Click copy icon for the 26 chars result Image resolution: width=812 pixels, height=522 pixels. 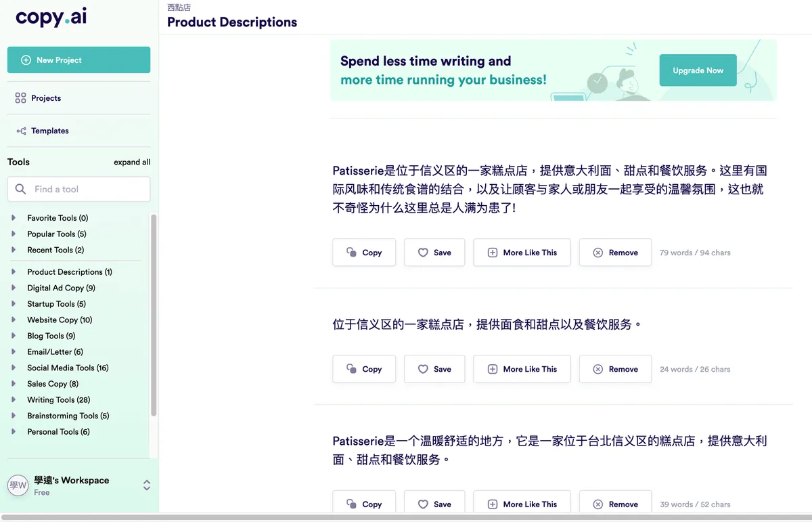point(351,369)
